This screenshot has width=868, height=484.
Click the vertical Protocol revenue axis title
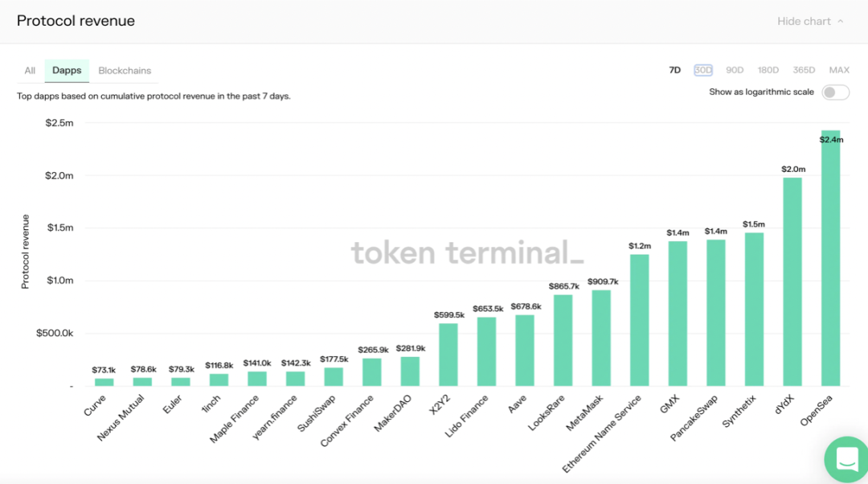pos(25,252)
